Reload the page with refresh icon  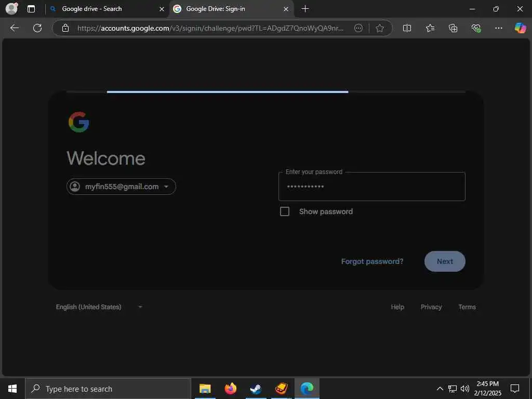point(37,28)
